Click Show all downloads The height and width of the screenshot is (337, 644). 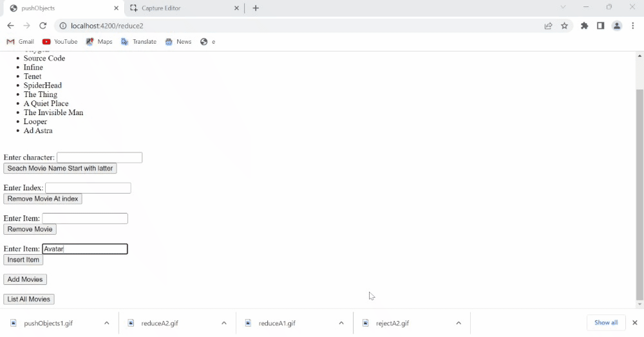click(606, 323)
